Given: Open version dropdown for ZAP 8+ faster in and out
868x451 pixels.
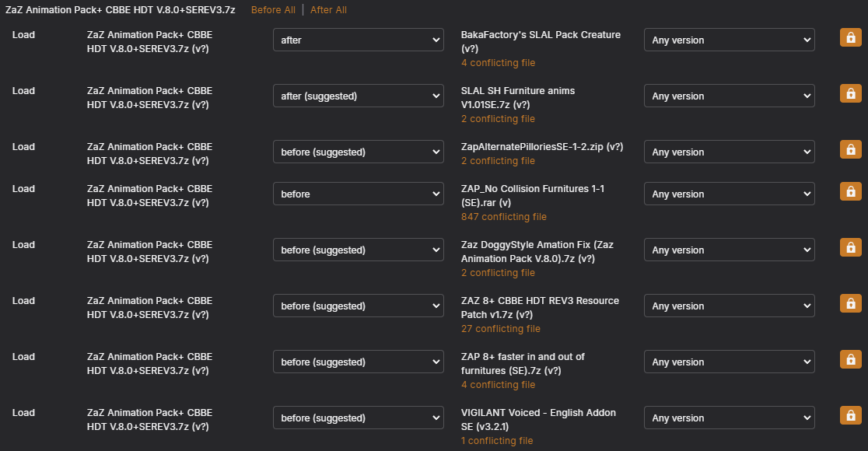Looking at the screenshot, I should tap(729, 362).
